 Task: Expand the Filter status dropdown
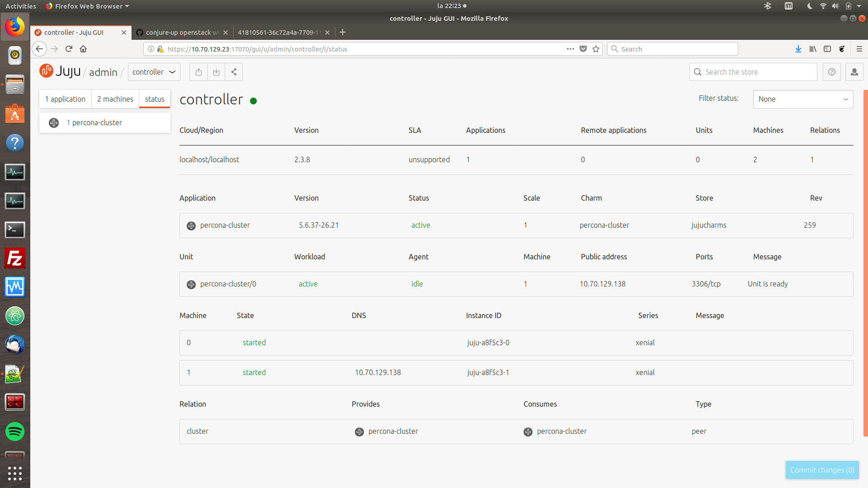click(803, 99)
